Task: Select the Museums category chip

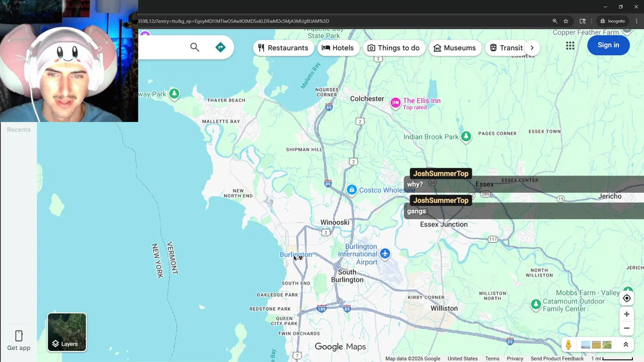Action: point(454,48)
